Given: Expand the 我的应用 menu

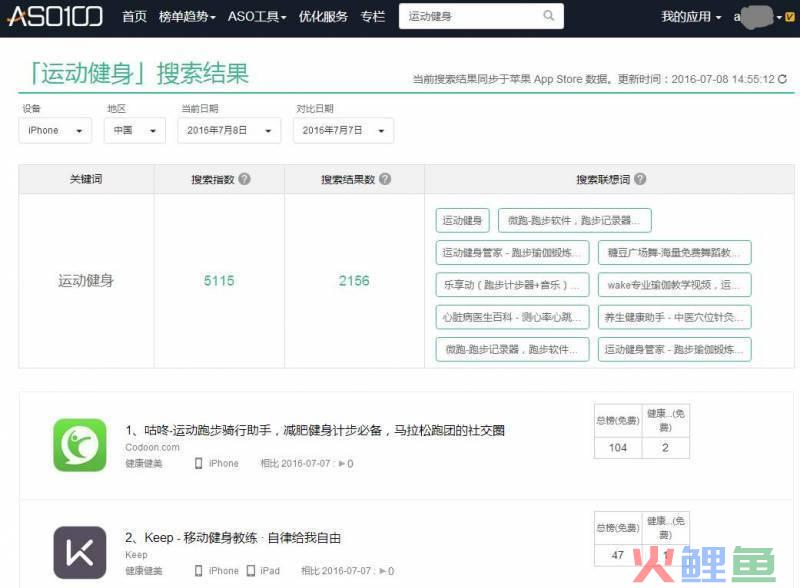Looking at the screenshot, I should (691, 17).
